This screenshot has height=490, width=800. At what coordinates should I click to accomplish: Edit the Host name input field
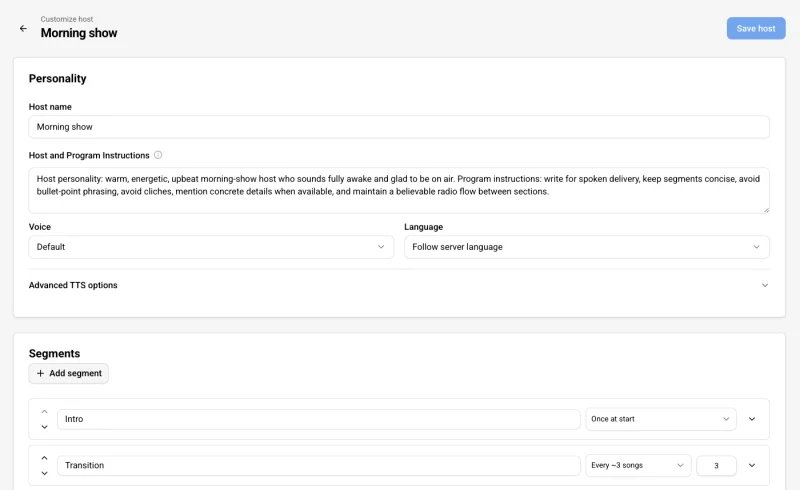coord(398,127)
